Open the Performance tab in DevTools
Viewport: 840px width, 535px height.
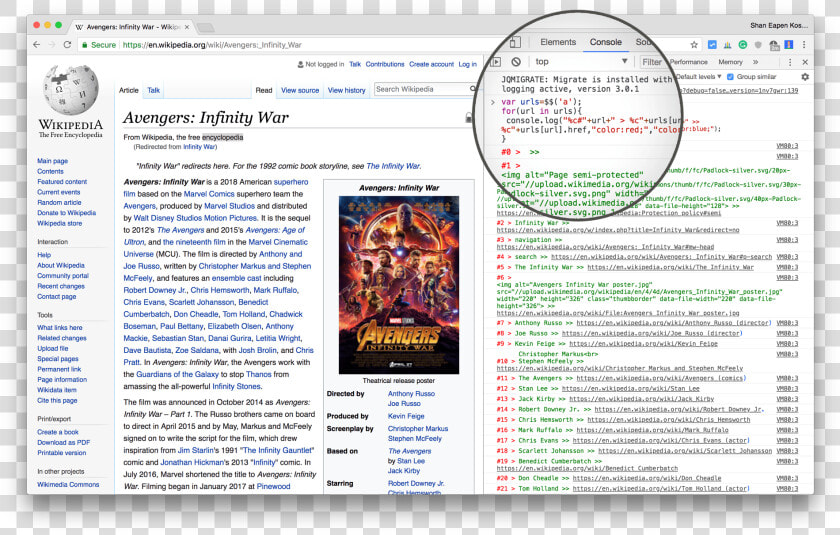tap(688, 62)
